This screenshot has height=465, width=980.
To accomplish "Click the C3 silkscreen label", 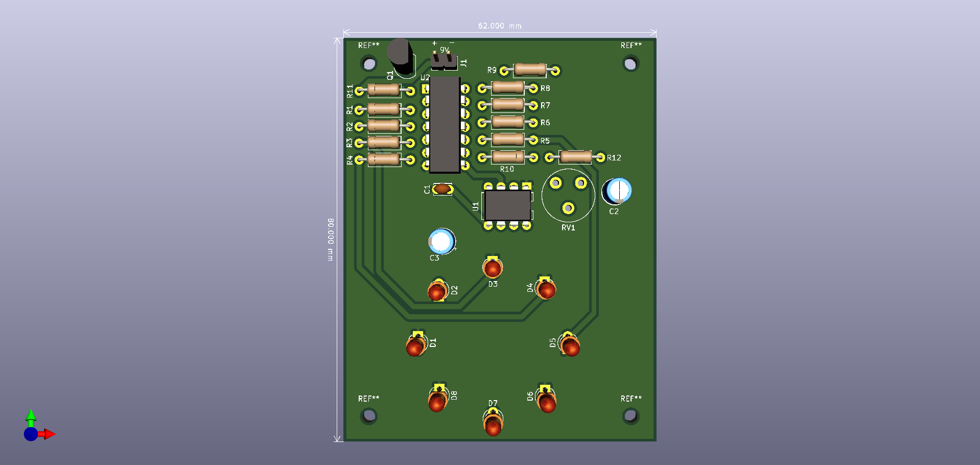I will coord(434,258).
